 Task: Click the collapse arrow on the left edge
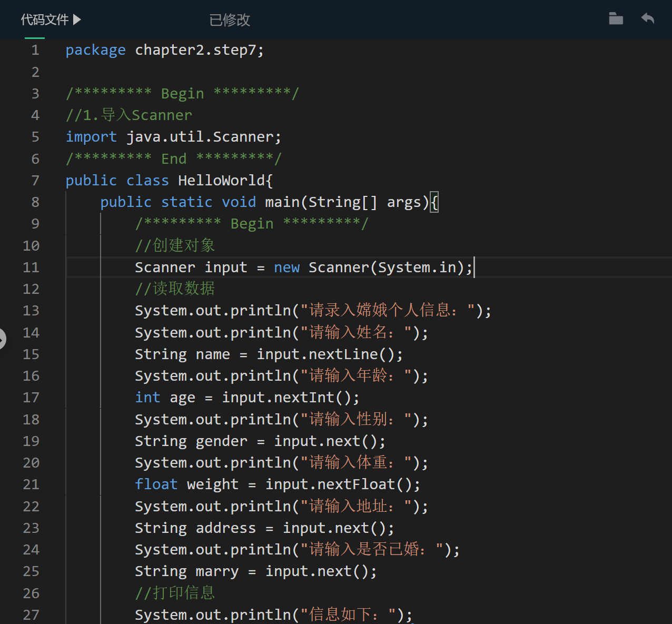click(2, 340)
